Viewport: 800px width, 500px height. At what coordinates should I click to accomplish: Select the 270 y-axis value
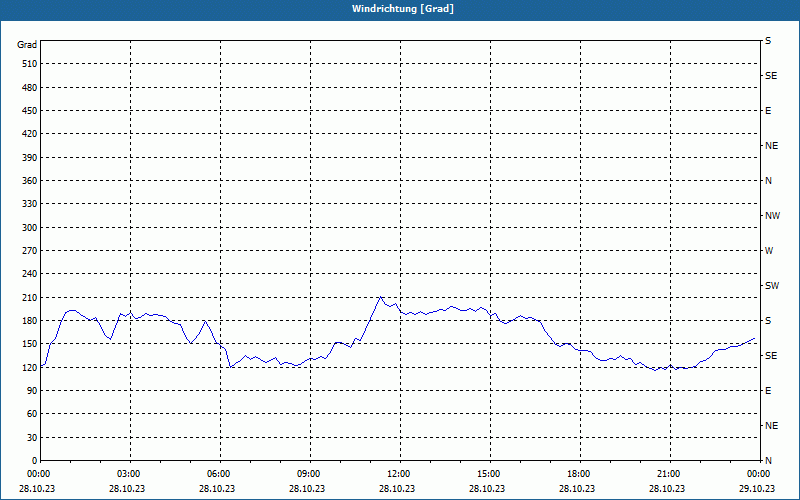(30, 251)
